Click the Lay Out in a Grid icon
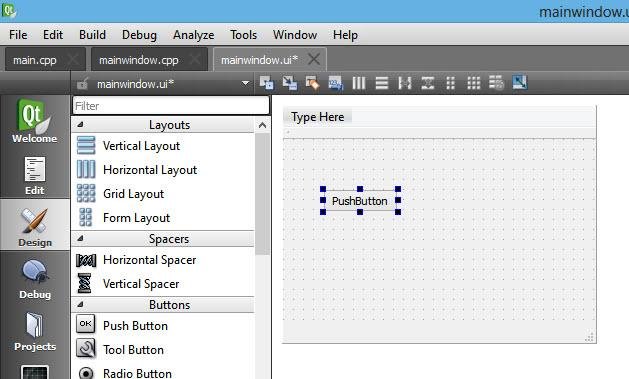The image size is (629, 379). click(473, 83)
